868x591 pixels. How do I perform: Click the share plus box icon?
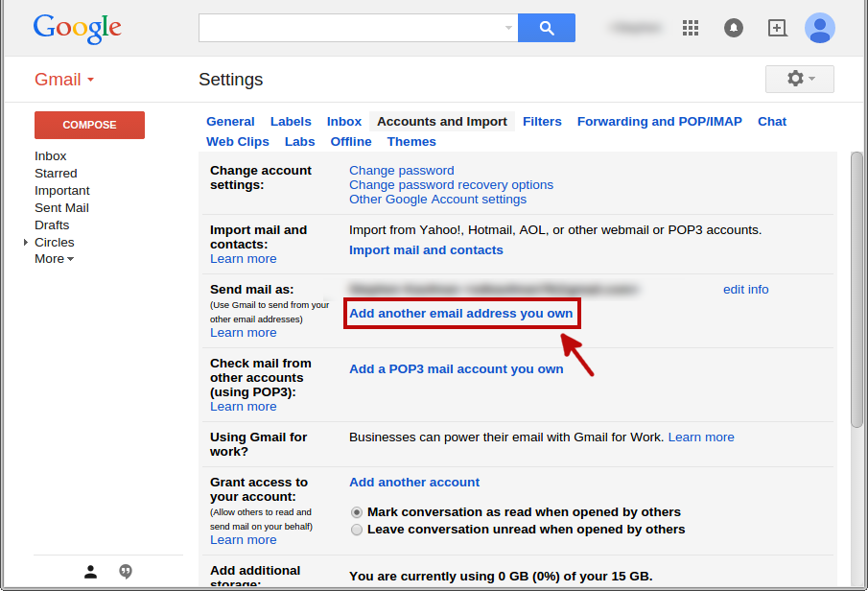[x=777, y=28]
